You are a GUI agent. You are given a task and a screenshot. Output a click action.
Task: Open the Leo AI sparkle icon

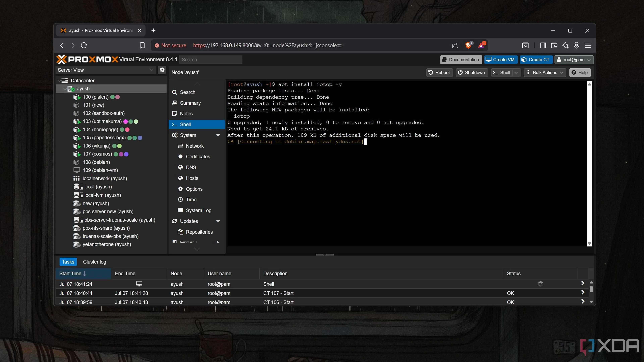(x=565, y=45)
